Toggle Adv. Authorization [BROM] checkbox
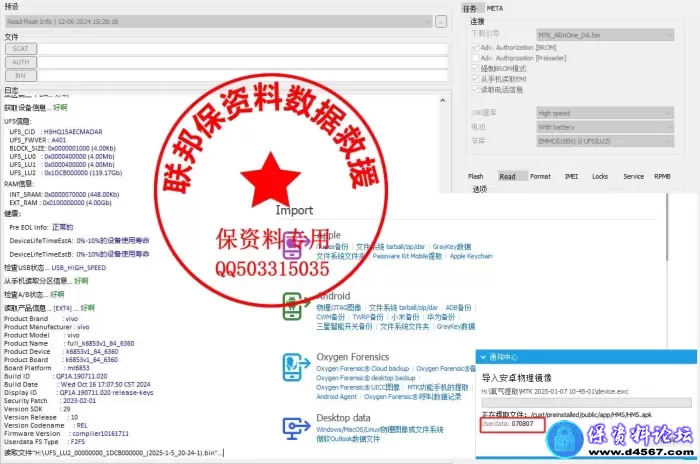 [475, 47]
